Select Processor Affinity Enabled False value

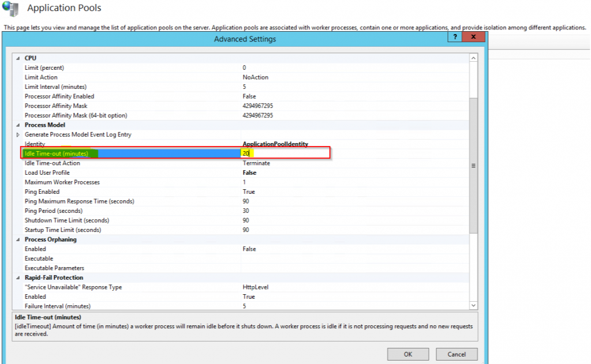coord(249,96)
